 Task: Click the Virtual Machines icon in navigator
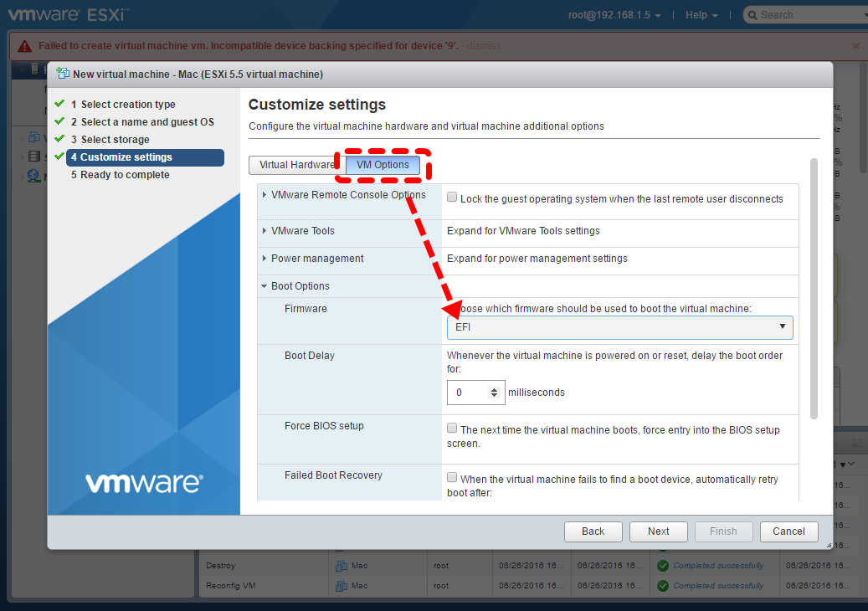pos(33,136)
